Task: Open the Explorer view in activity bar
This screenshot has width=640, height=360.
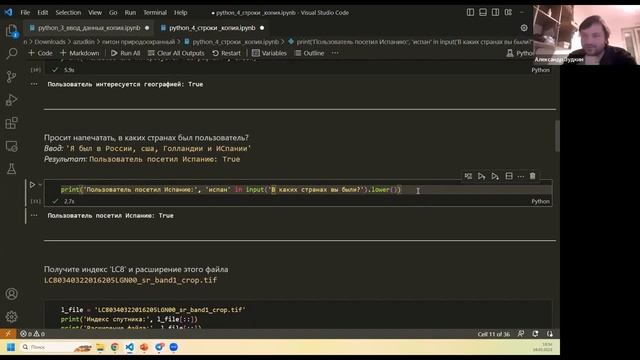Action: (x=11, y=31)
